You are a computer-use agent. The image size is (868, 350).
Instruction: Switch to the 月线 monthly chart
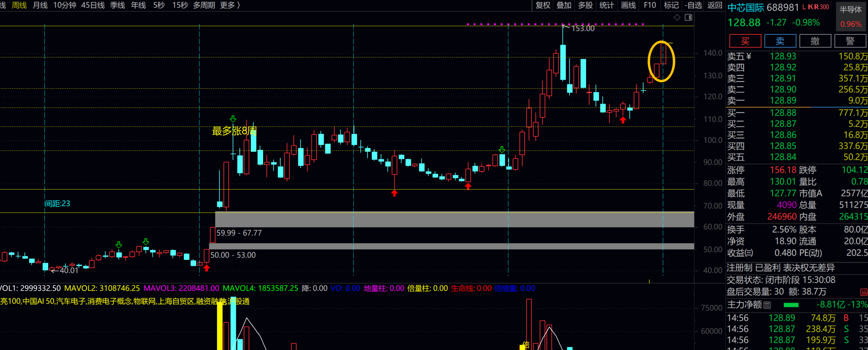(x=40, y=5)
